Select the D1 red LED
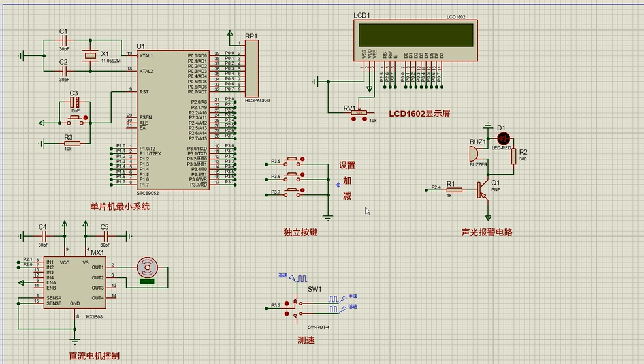Viewport: 644px width, 364px height. click(503, 138)
